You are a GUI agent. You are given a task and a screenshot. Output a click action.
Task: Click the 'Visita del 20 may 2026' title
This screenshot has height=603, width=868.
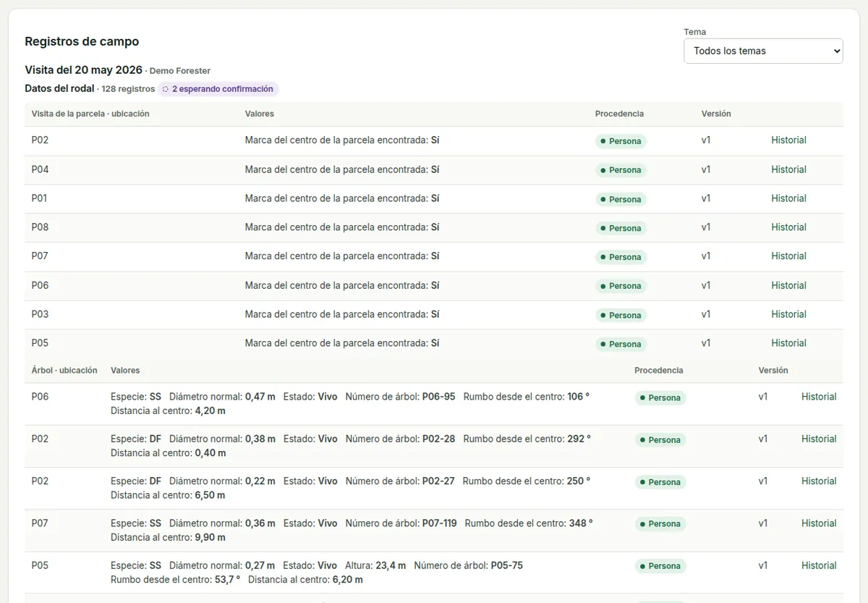tap(83, 70)
